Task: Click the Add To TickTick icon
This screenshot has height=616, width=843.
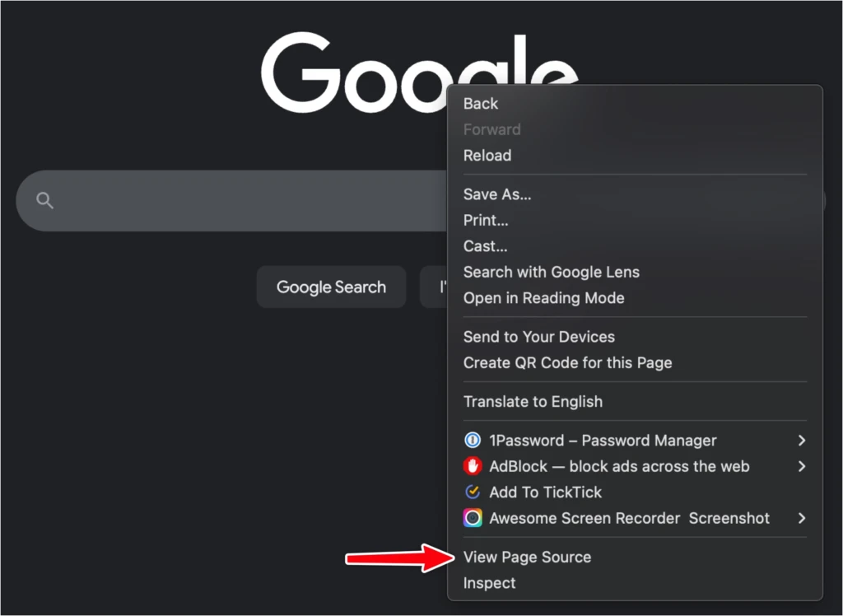Action: (x=472, y=492)
